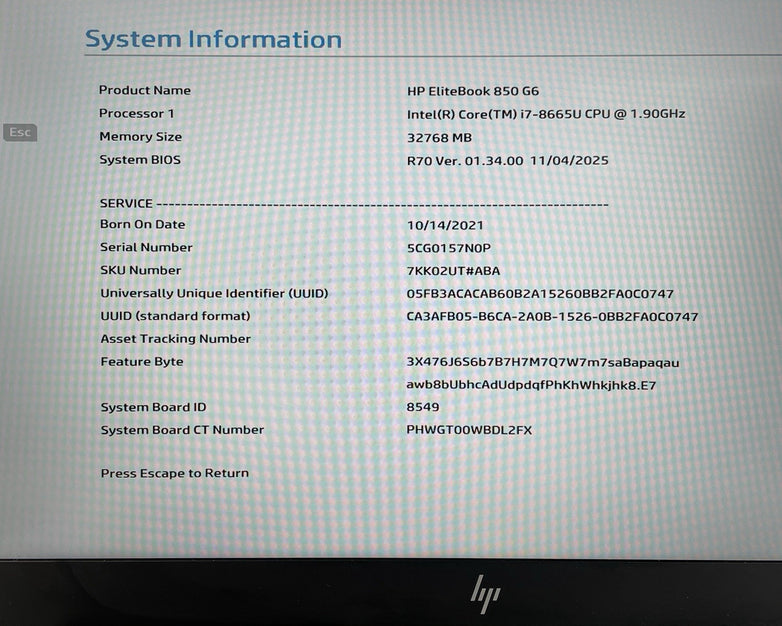Click the 10/14/2021 date value
Viewport: 782px width, 626px height.
(445, 225)
